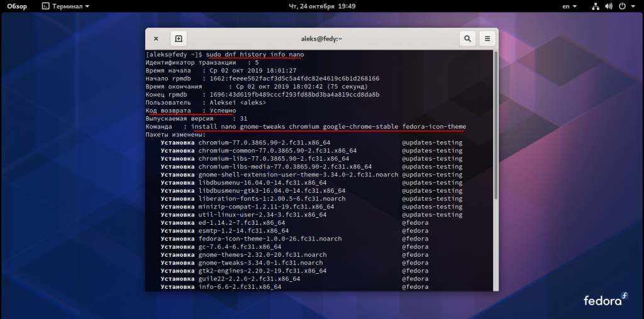Click gnome-shell-extension-user-theme package row

312,175
